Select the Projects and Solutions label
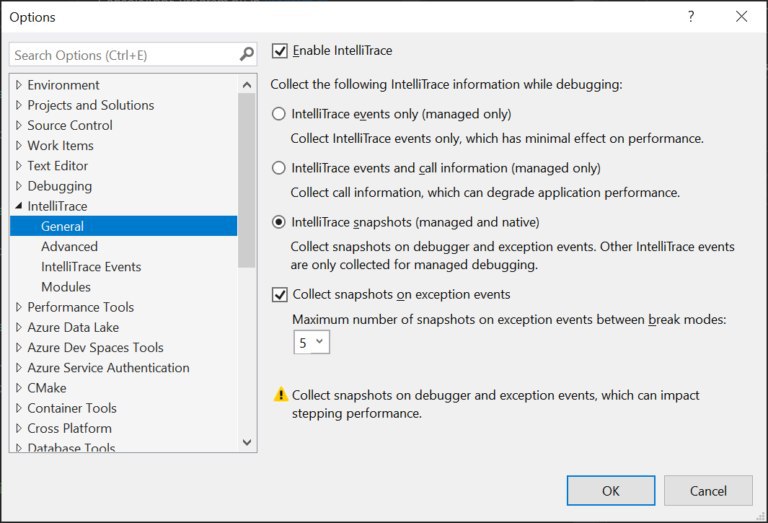Image resolution: width=768 pixels, height=523 pixels. pos(91,105)
